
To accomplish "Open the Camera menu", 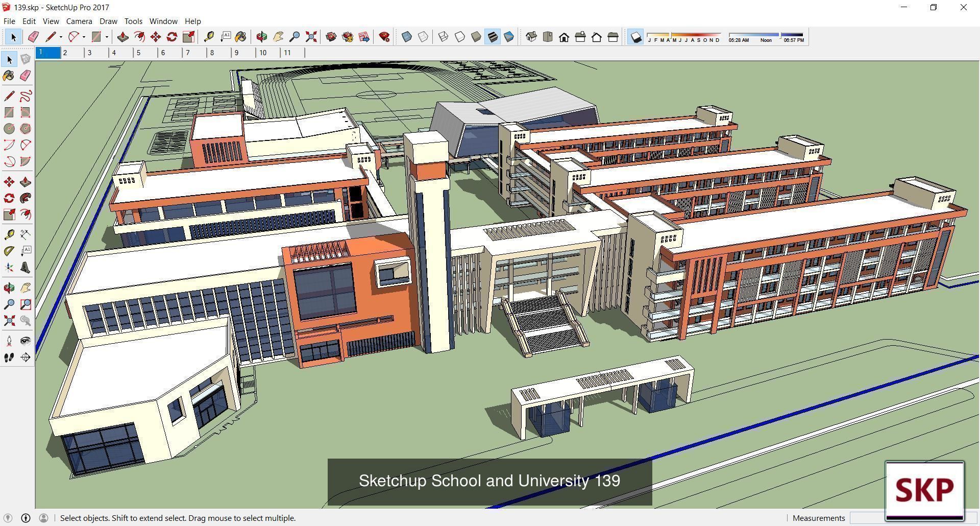I will (79, 21).
